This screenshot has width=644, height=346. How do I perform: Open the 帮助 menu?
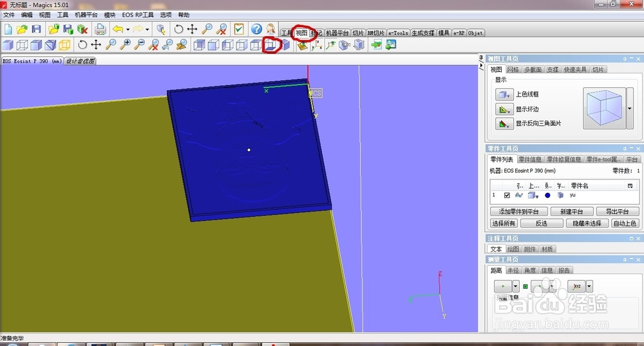[x=184, y=15]
